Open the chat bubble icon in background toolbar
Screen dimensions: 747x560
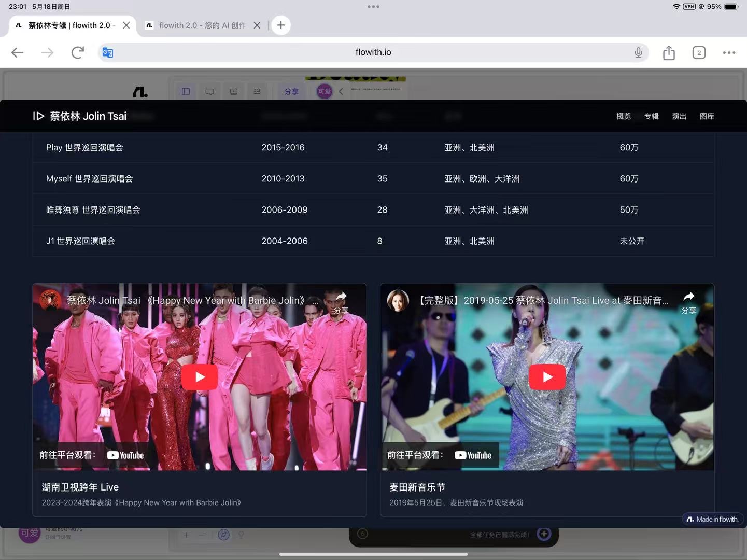[x=210, y=92]
